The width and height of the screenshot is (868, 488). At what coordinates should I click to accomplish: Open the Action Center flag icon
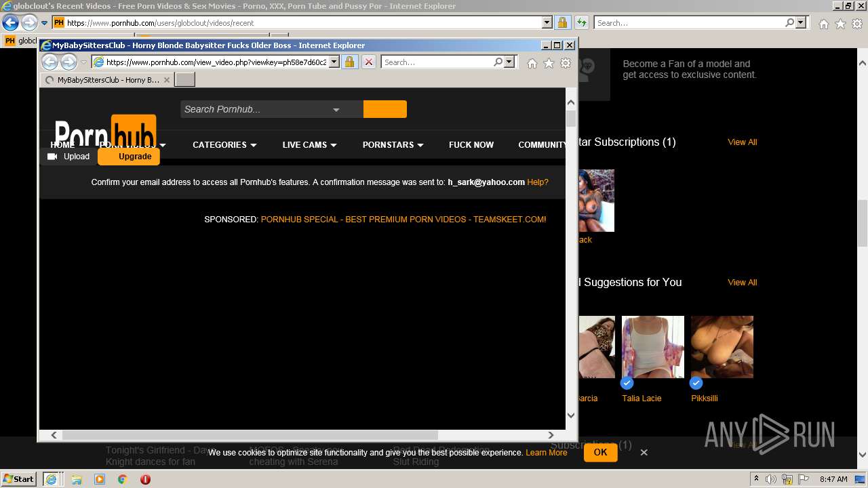tap(803, 479)
